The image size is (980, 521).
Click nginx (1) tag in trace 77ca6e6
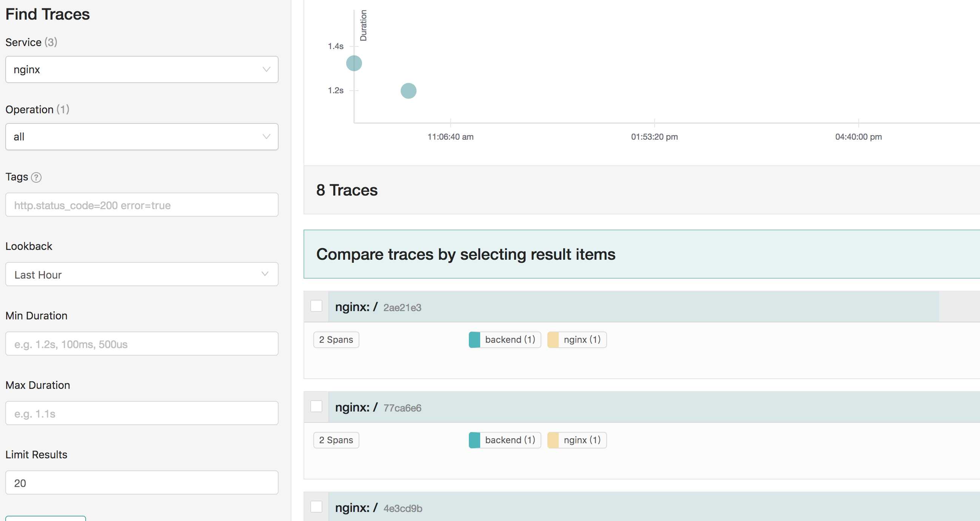point(577,440)
